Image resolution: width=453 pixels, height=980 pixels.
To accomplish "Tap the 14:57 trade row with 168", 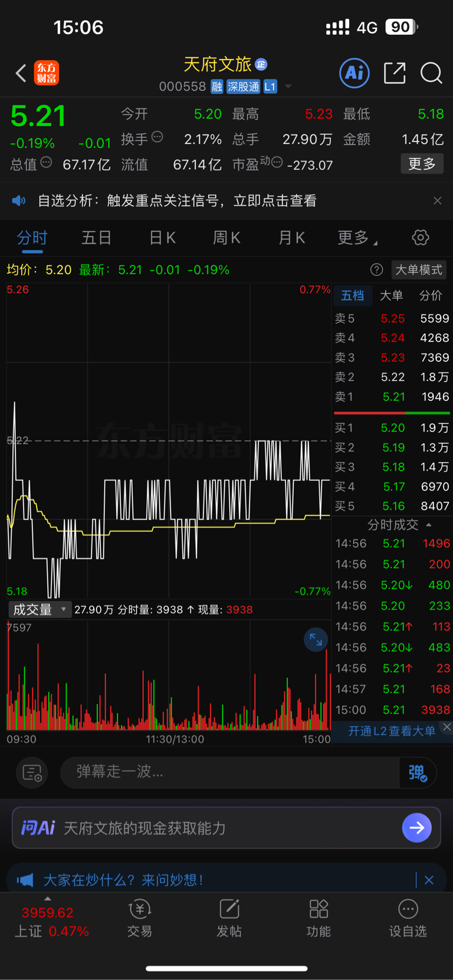I will (392, 689).
